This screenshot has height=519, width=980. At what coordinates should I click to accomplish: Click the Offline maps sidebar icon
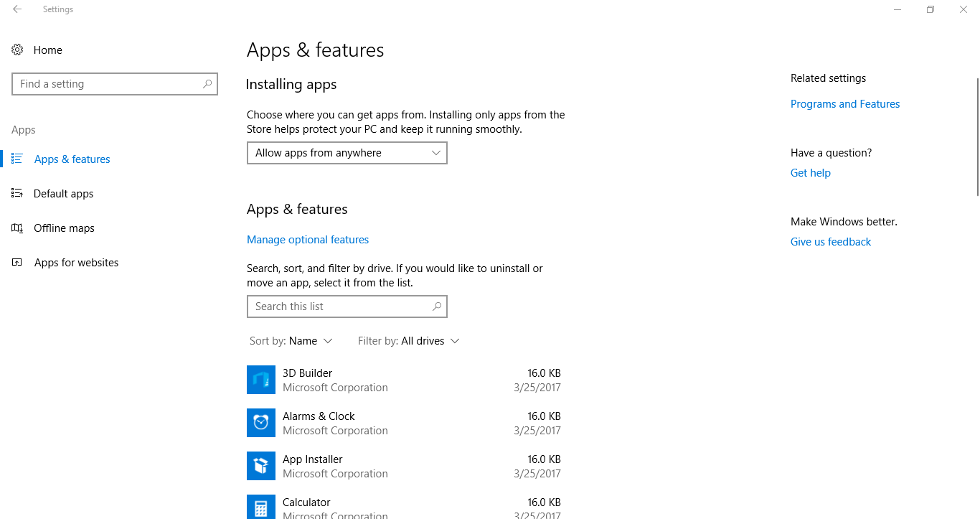tap(17, 228)
